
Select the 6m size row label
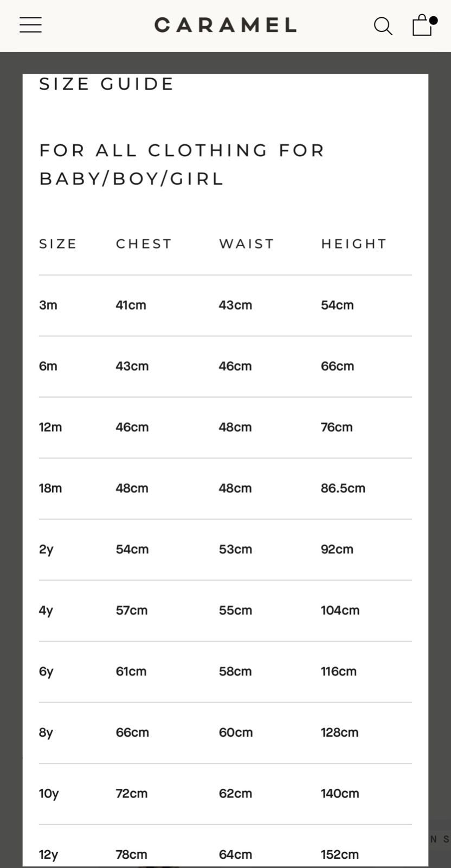(x=48, y=366)
